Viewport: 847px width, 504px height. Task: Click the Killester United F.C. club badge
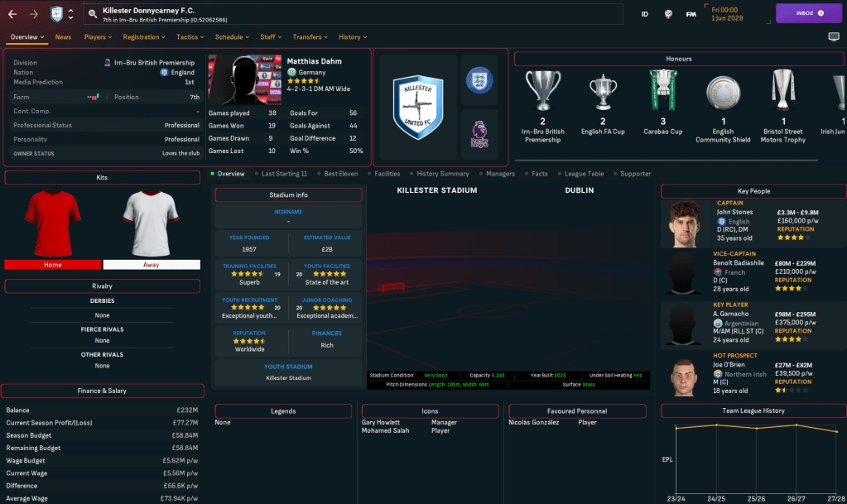tap(417, 107)
